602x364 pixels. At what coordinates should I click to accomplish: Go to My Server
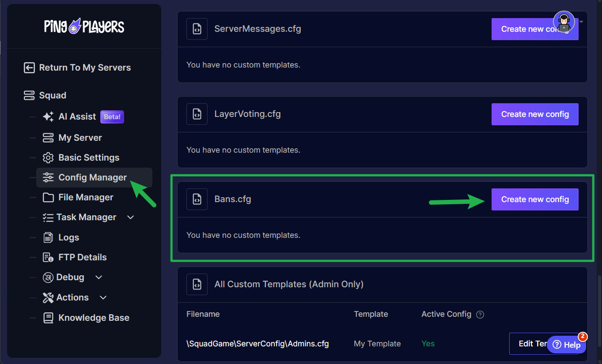[80, 138]
